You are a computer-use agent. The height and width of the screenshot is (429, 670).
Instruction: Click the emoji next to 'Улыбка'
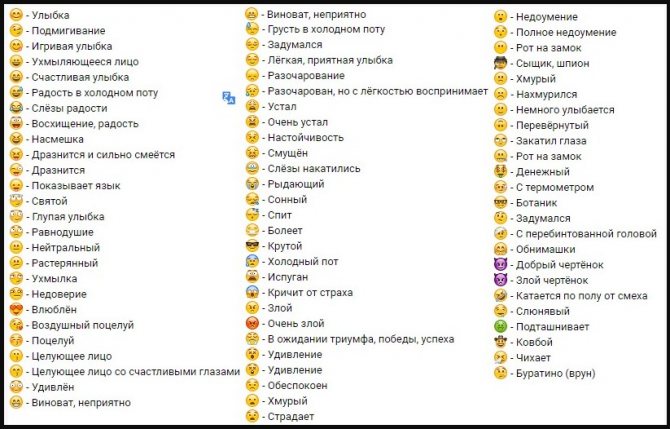click(x=16, y=15)
